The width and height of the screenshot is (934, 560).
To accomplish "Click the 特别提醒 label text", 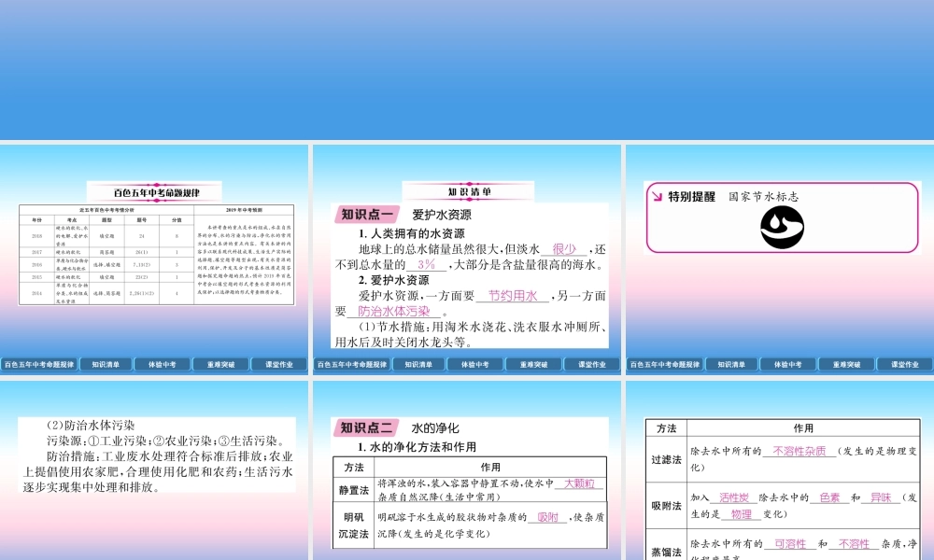I will [x=691, y=197].
